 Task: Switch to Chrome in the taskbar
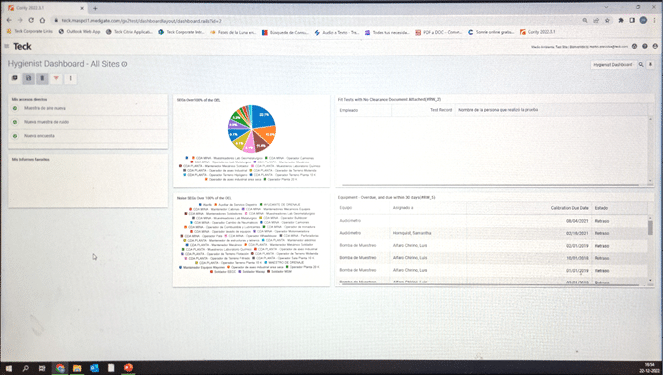60,368
